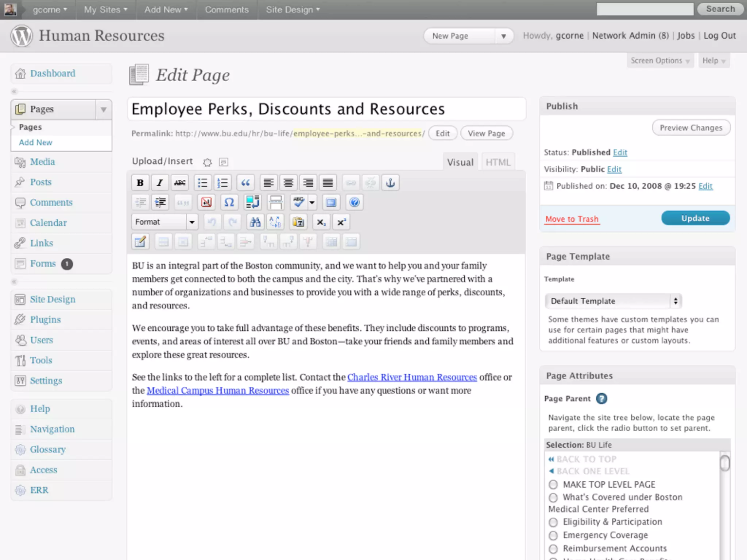Toggle bold formatting in editor toolbar
747x560 pixels.
pyautogui.click(x=140, y=183)
